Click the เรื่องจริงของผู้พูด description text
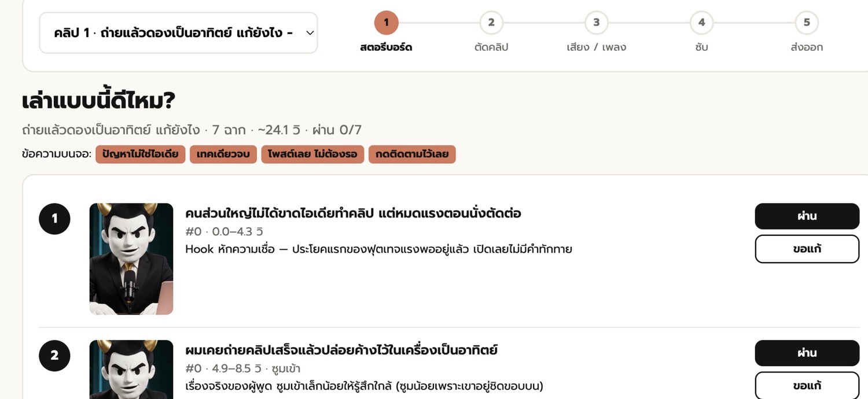 [x=364, y=386]
